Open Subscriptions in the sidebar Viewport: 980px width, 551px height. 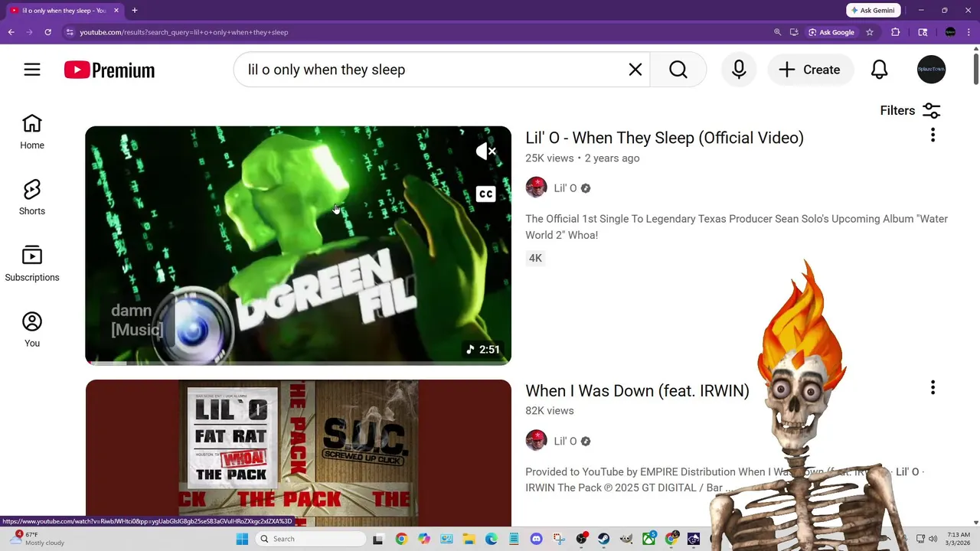(32, 264)
